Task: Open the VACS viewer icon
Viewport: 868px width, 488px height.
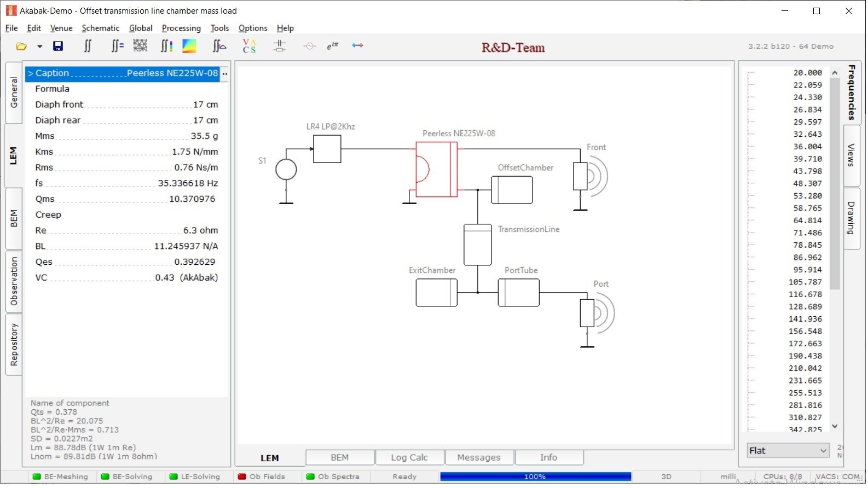Action: (250, 46)
